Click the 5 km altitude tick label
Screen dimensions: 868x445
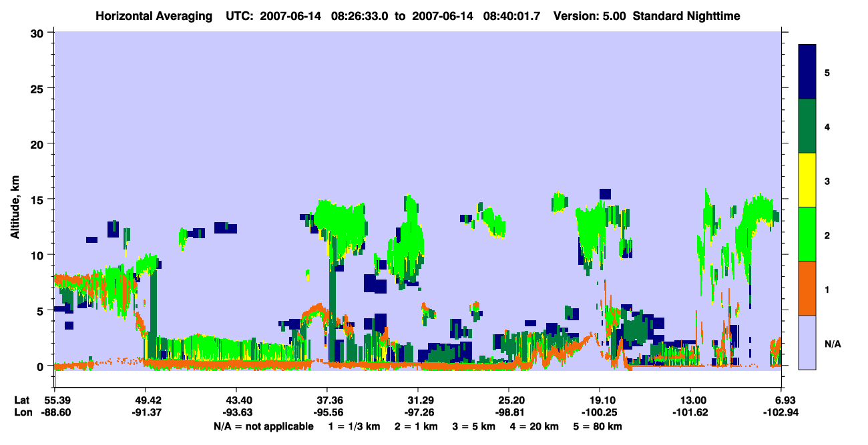click(x=41, y=310)
